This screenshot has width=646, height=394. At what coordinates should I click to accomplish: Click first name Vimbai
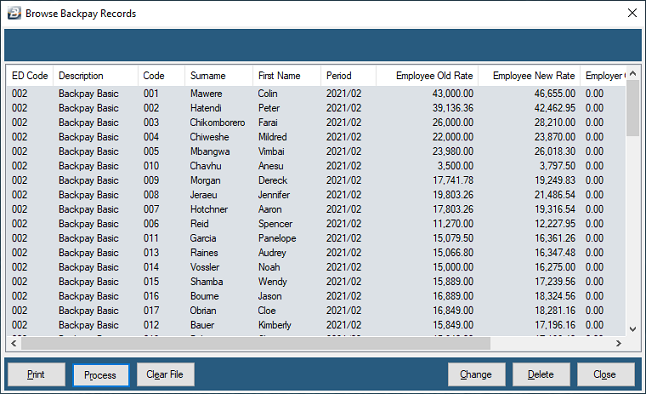pyautogui.click(x=271, y=151)
